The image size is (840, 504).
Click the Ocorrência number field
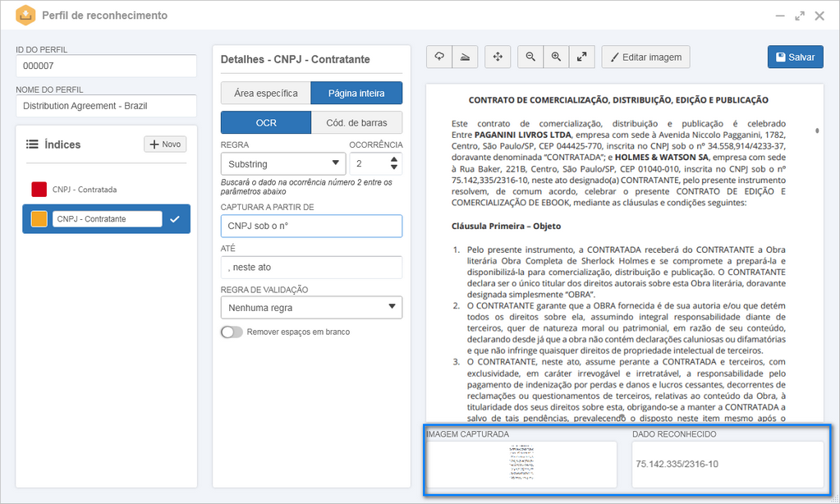point(375,163)
